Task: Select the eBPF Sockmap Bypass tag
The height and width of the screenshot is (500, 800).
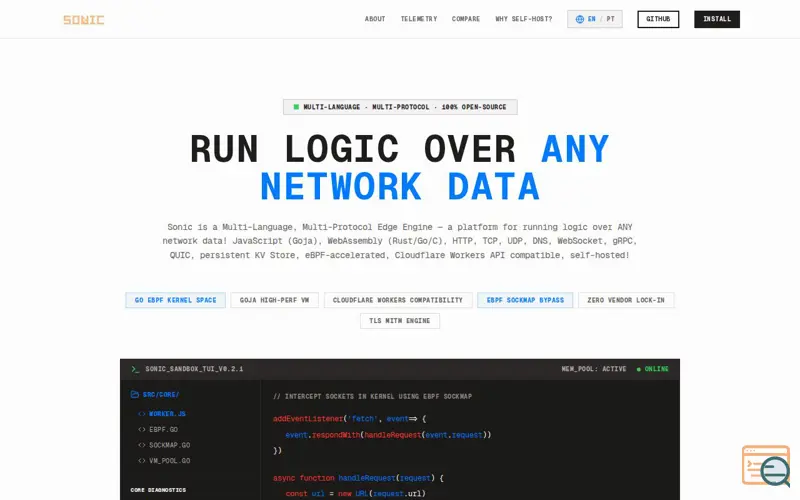Action: pos(525,300)
